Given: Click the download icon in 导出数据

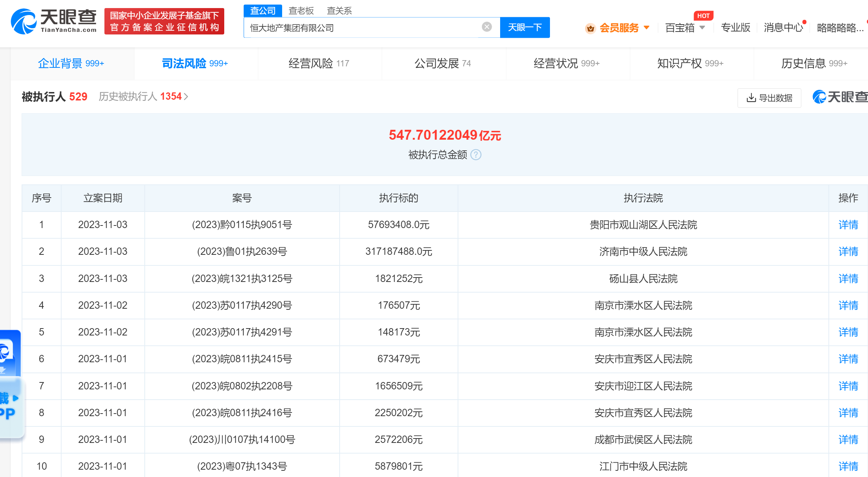Looking at the screenshot, I should (751, 98).
